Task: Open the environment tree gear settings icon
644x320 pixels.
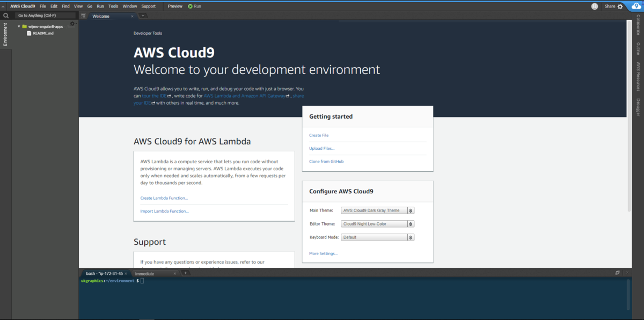Action: tap(72, 24)
